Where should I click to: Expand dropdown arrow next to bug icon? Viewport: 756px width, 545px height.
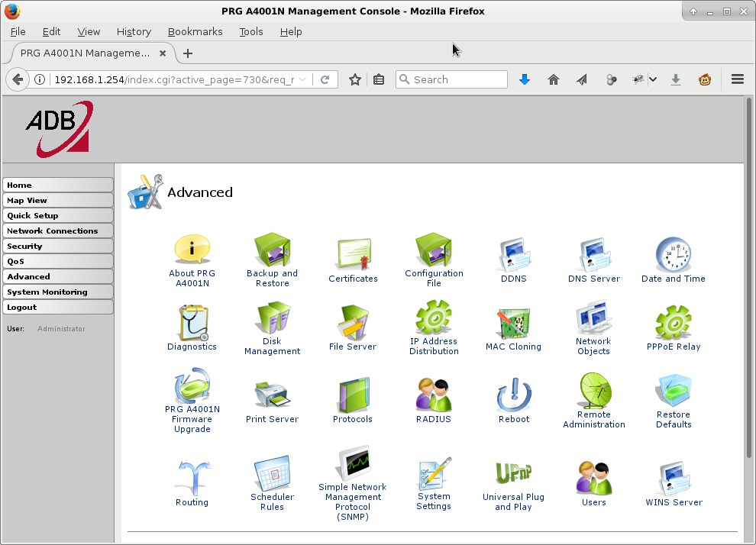(653, 79)
